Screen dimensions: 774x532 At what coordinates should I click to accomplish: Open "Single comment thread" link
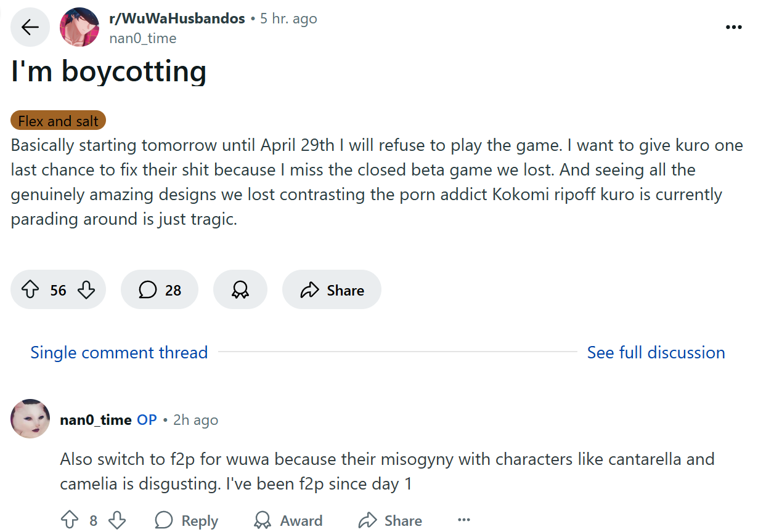pos(119,352)
